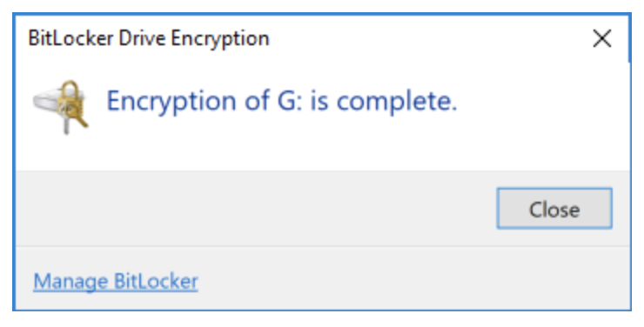Click the 'G:' drive letter in the message
This screenshot has height=327, width=644.
pos(290,101)
